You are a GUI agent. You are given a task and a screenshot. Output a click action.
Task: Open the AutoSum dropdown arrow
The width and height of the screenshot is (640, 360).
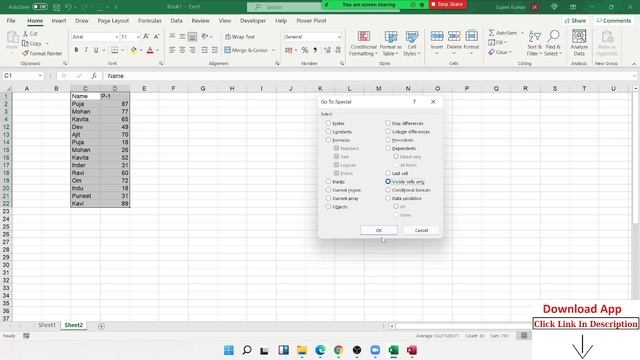tap(522, 33)
